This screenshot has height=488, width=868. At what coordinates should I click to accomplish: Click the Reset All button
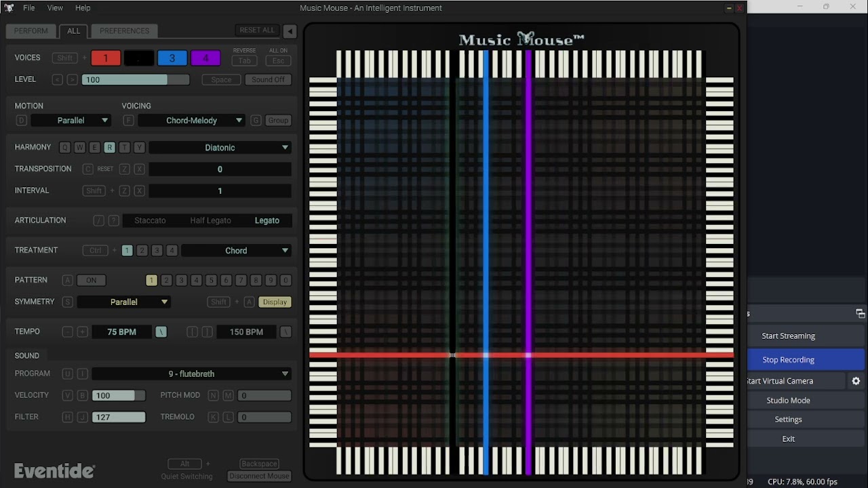258,30
